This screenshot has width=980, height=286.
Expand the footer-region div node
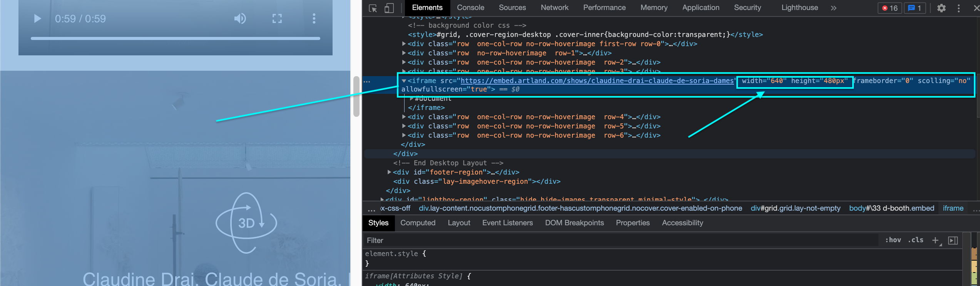pos(389,172)
